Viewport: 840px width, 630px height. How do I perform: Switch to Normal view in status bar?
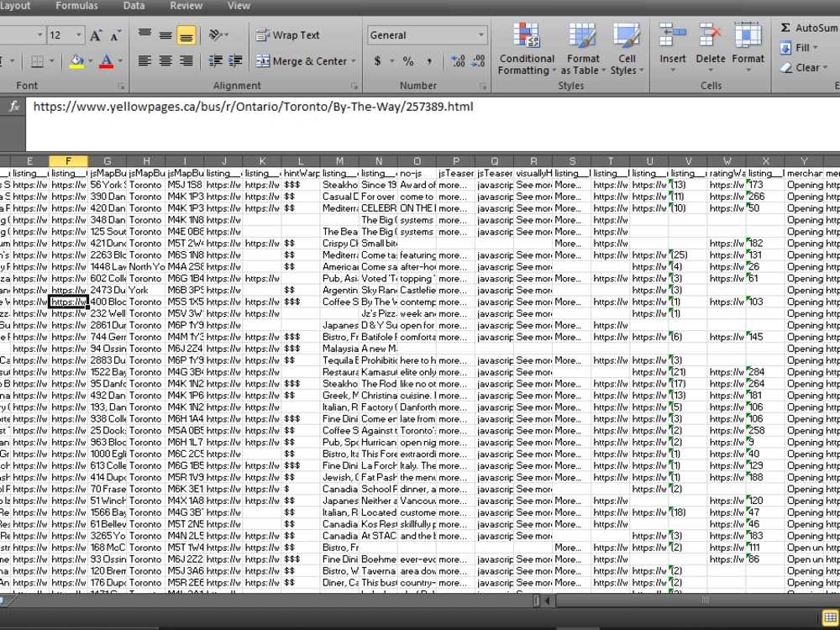[x=830, y=617]
